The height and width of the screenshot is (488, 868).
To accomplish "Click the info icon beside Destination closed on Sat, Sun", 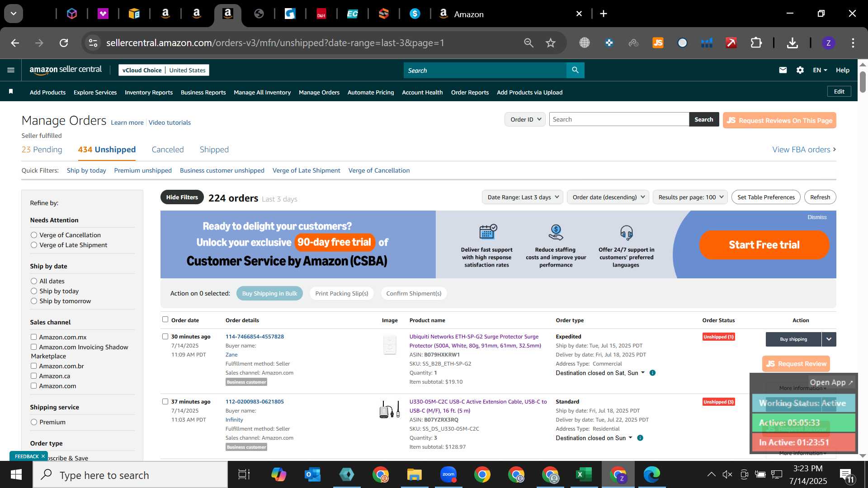I will 652,373.
